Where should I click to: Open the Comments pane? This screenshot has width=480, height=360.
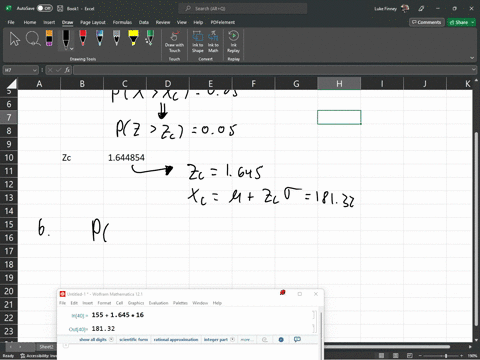(x=427, y=22)
